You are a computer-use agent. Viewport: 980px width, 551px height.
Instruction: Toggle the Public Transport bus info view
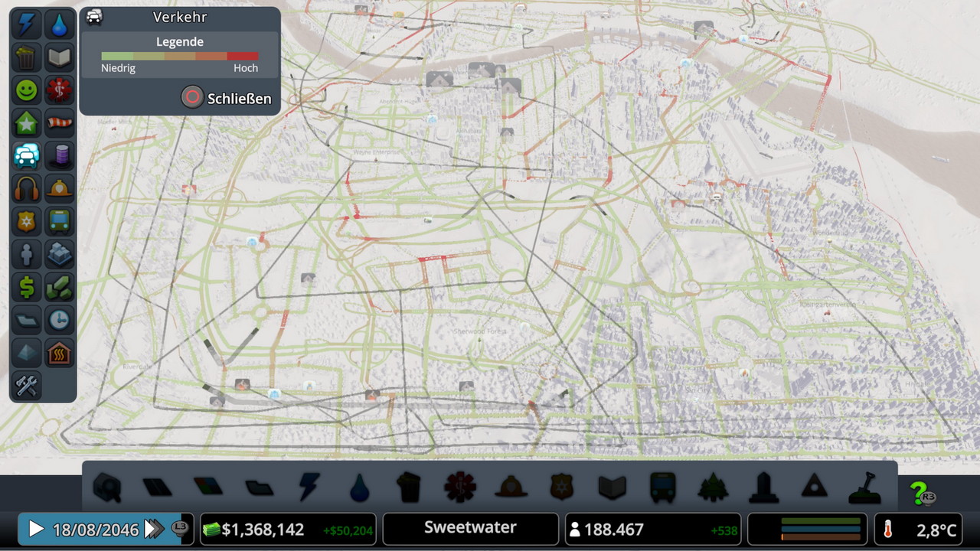tap(60, 221)
